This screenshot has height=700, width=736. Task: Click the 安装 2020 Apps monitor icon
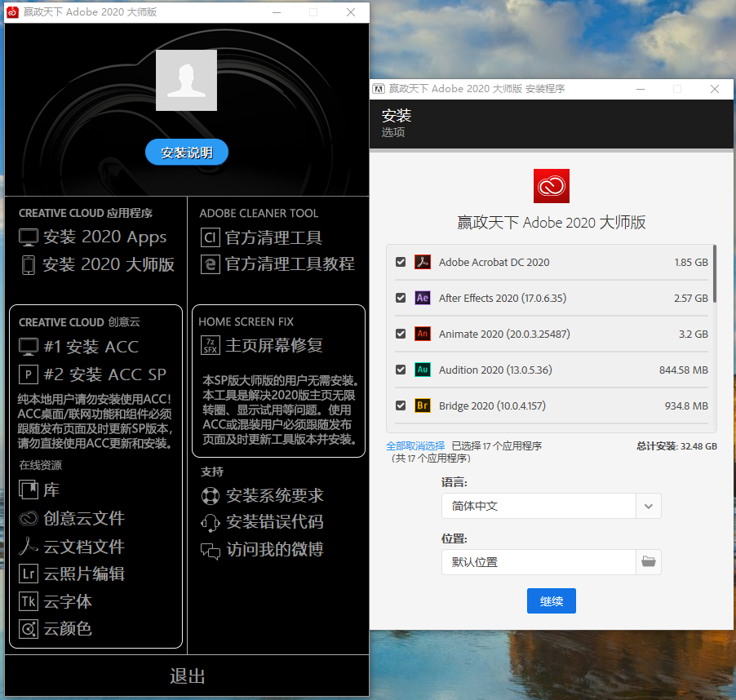point(29,237)
